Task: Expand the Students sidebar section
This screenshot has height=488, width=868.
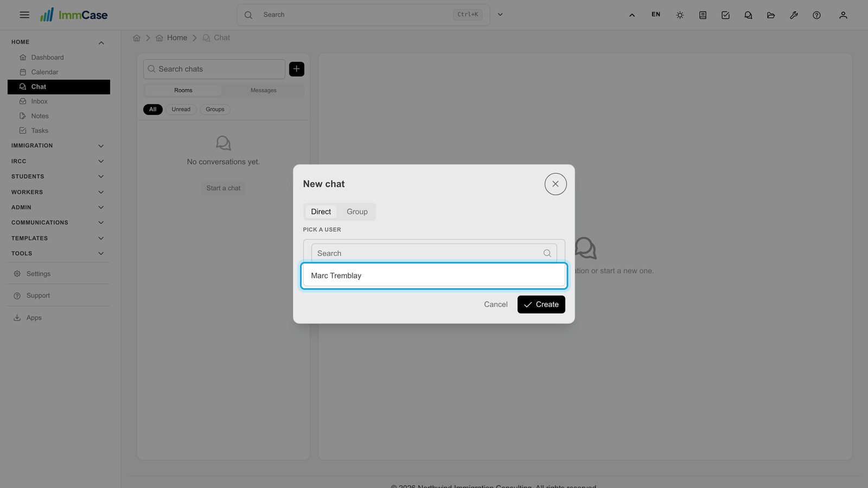Action: [x=59, y=177]
